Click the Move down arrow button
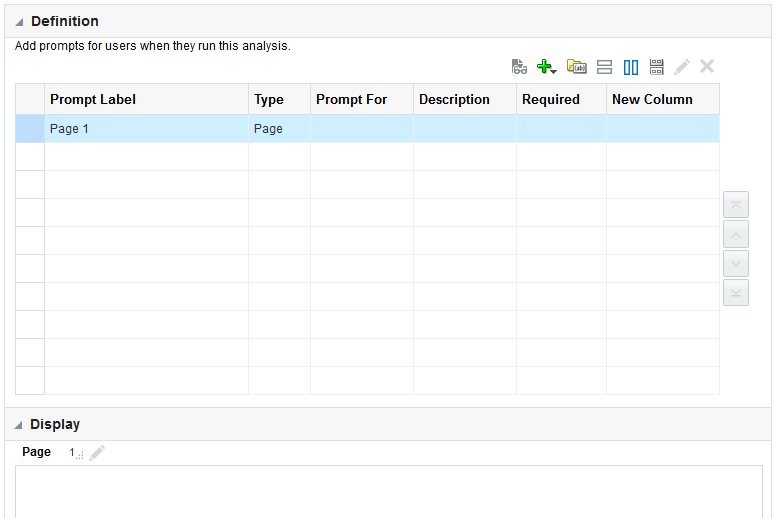The width and height of the screenshot is (777, 527). (x=736, y=264)
